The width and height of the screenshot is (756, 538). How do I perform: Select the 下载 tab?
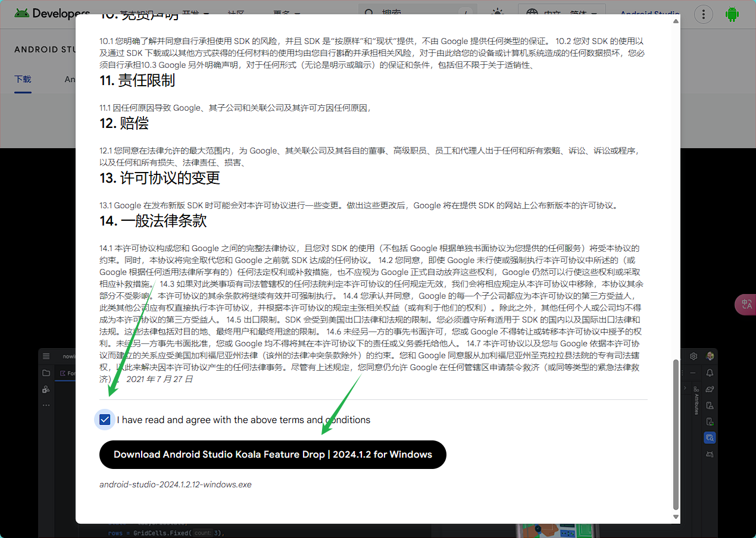pos(23,79)
